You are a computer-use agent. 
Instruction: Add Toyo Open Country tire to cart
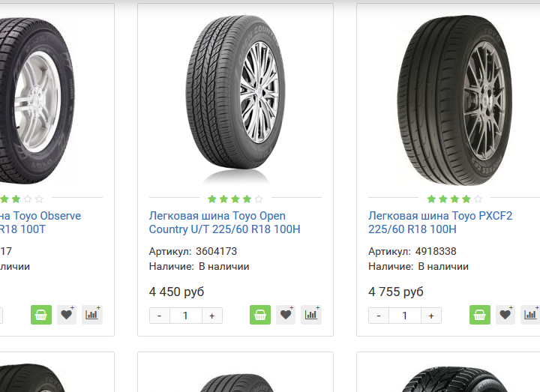pyautogui.click(x=260, y=315)
